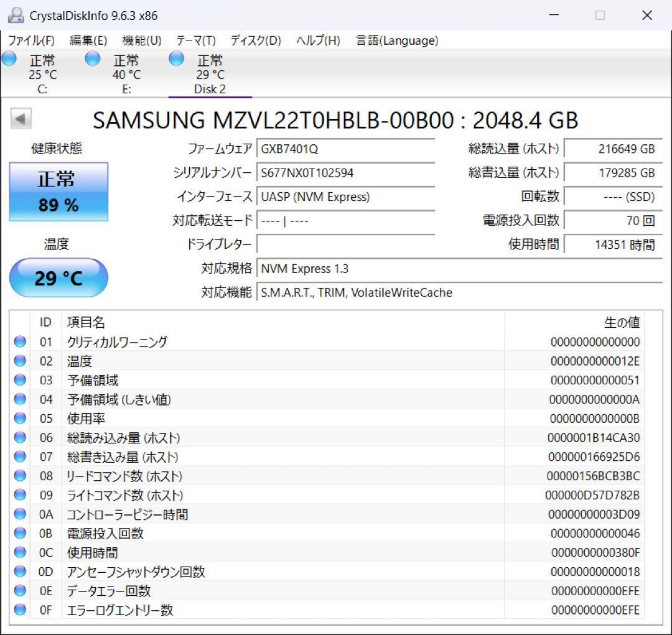Click the blue indicator above the Disk 2 tab

click(x=176, y=58)
